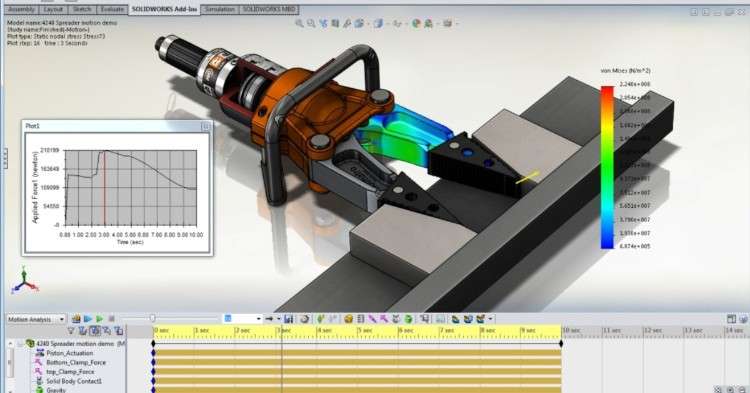The height and width of the screenshot is (393, 750).
Task: Click the green Play button
Action: click(99, 319)
